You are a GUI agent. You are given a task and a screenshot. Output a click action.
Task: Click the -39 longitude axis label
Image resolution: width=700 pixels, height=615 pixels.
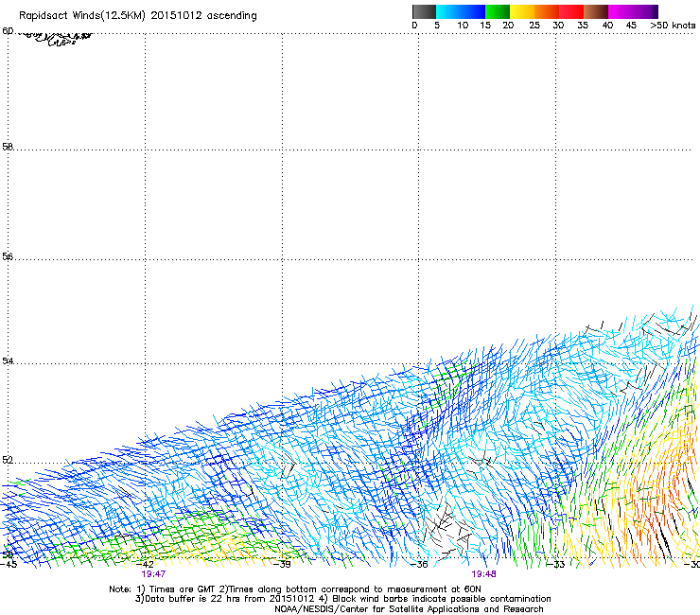click(x=282, y=565)
